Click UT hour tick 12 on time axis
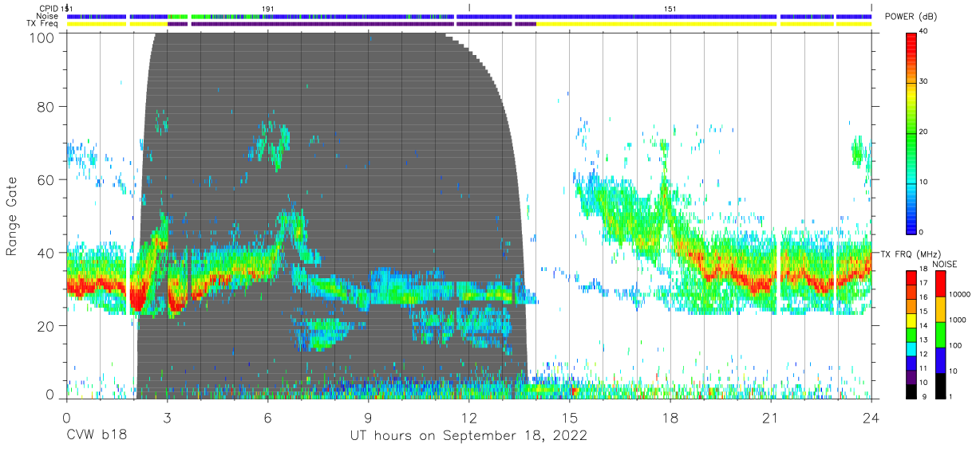980x452 pixels. tap(468, 416)
